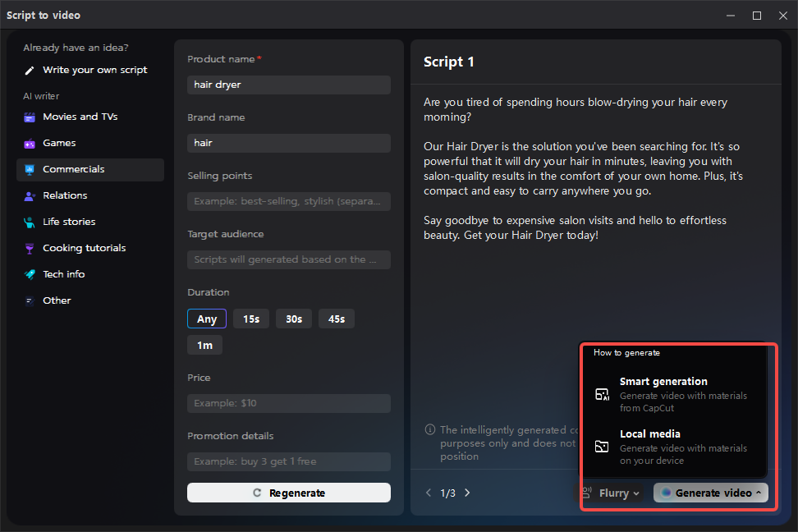Select the Life stories category

90,222
